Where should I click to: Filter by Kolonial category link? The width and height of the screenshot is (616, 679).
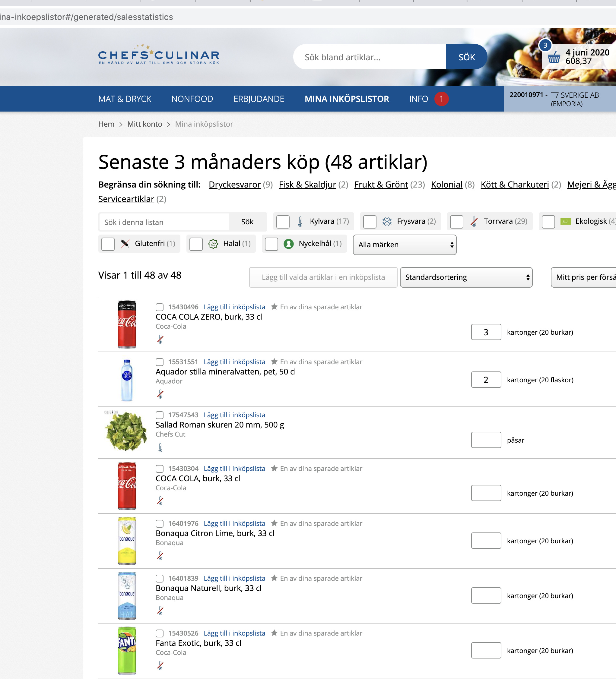pyautogui.click(x=446, y=185)
